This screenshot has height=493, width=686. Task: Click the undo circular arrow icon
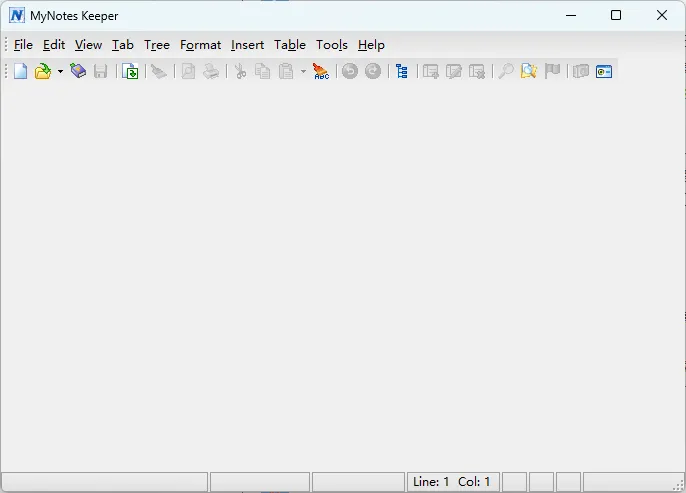coord(350,71)
